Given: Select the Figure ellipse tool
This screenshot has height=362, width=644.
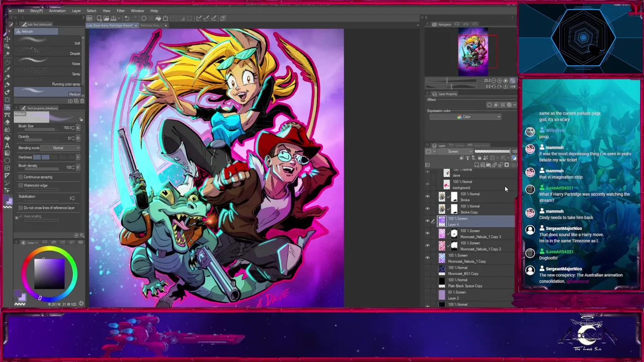Looking at the screenshot, I should 8,161.
